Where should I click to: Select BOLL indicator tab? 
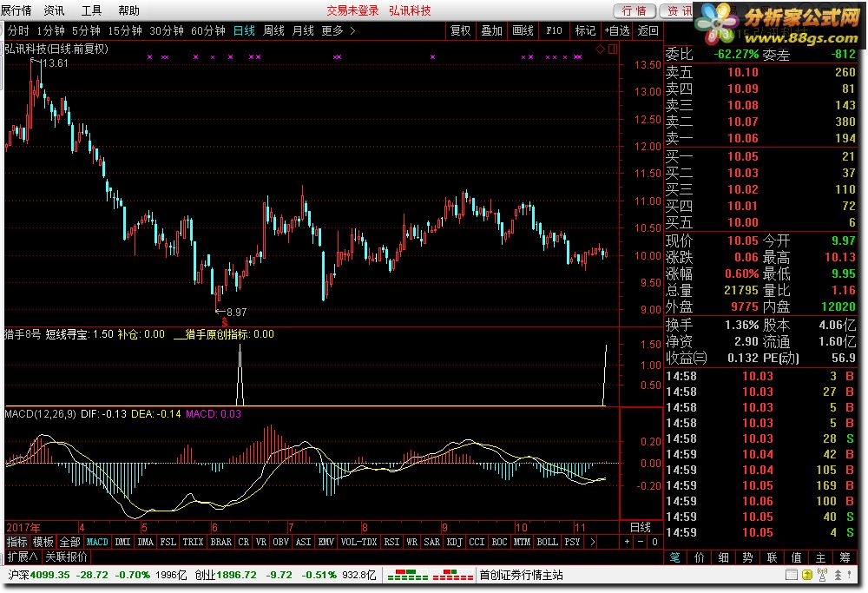point(548,542)
